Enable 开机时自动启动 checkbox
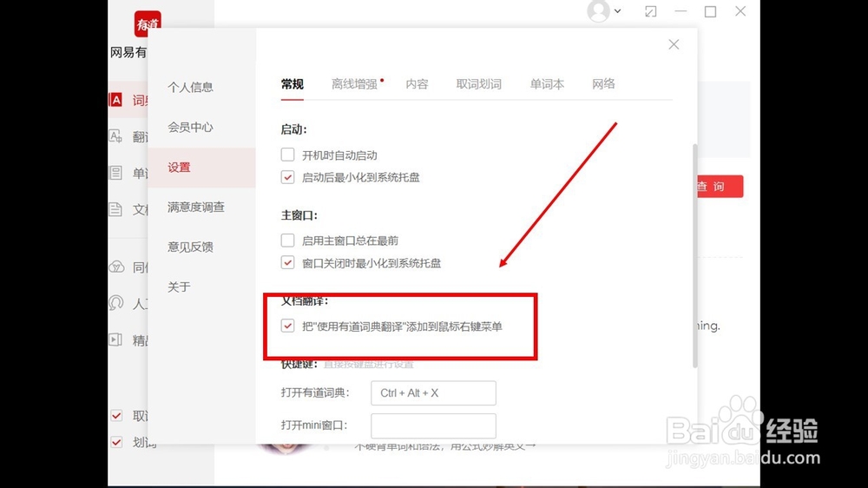The height and width of the screenshot is (488, 868). pos(287,155)
